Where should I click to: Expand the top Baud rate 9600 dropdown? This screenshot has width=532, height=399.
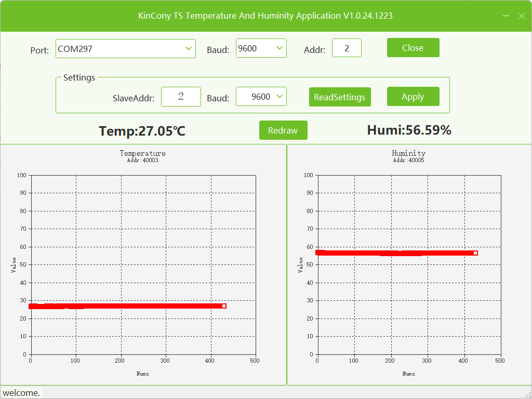[x=261, y=48]
